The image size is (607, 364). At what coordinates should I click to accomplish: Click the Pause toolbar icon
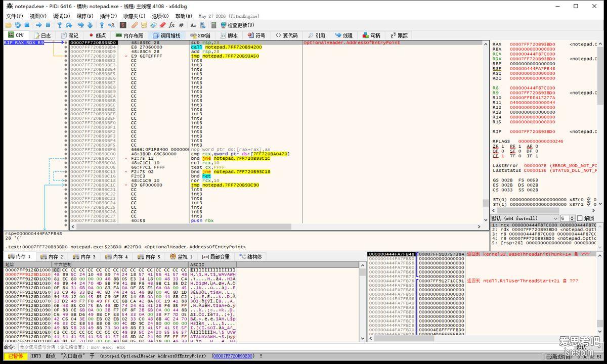click(x=48, y=25)
